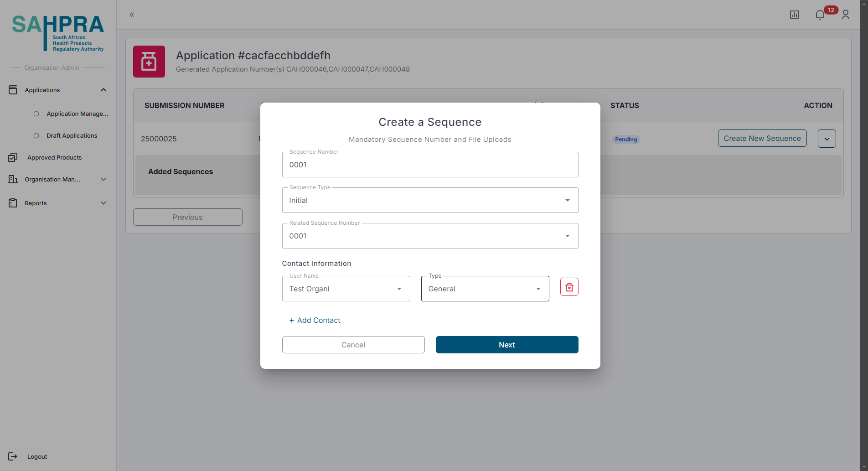Open the contact Type dropdown
Screen dimensions: 868x471
(x=485, y=289)
